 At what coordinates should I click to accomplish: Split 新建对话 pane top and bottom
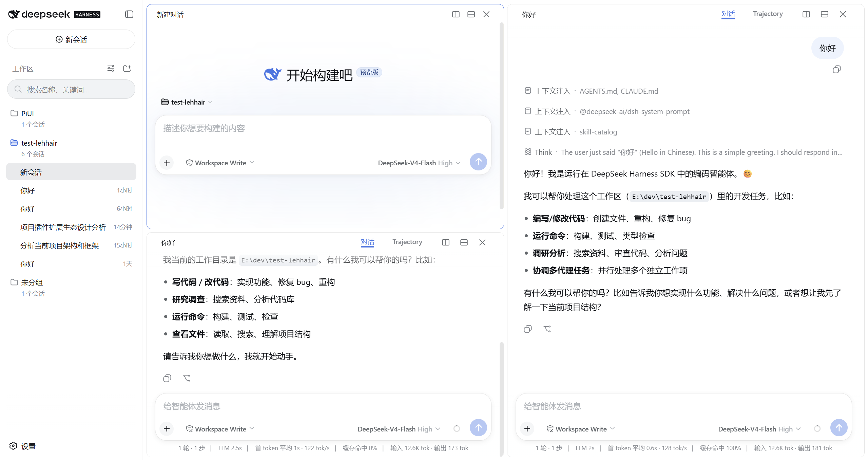pos(471,14)
